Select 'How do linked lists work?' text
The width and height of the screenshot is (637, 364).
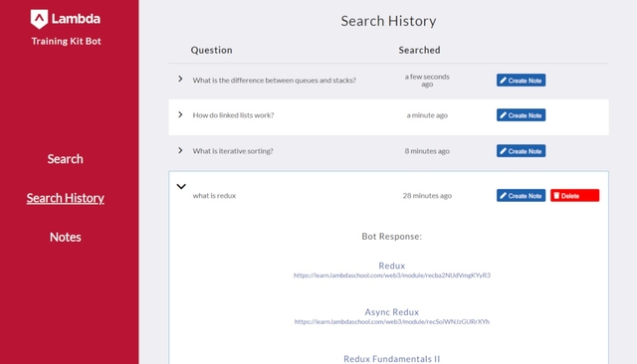(233, 115)
